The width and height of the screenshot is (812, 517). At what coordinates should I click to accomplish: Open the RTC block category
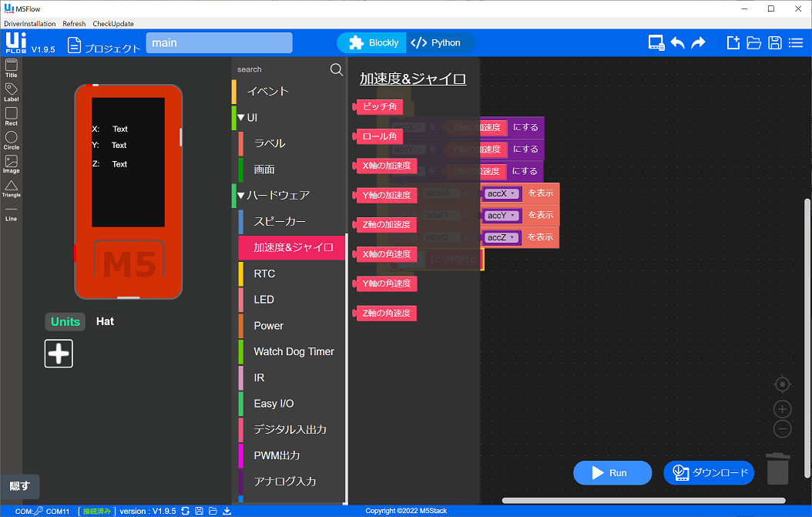[291, 274]
